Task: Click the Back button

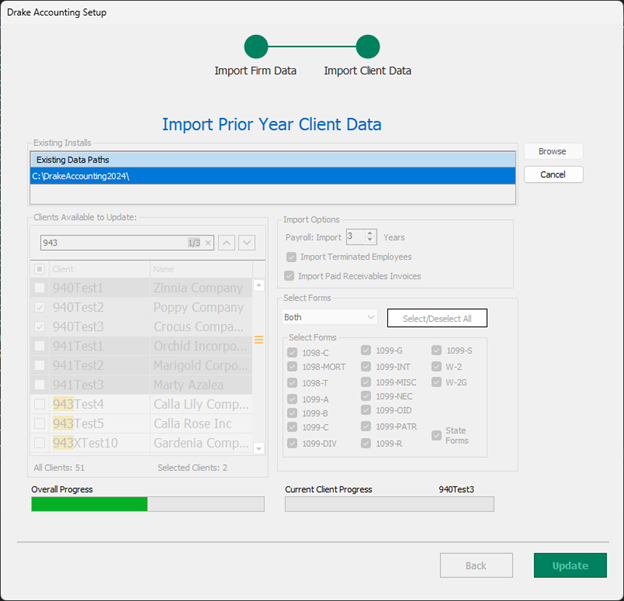Action: [476, 566]
